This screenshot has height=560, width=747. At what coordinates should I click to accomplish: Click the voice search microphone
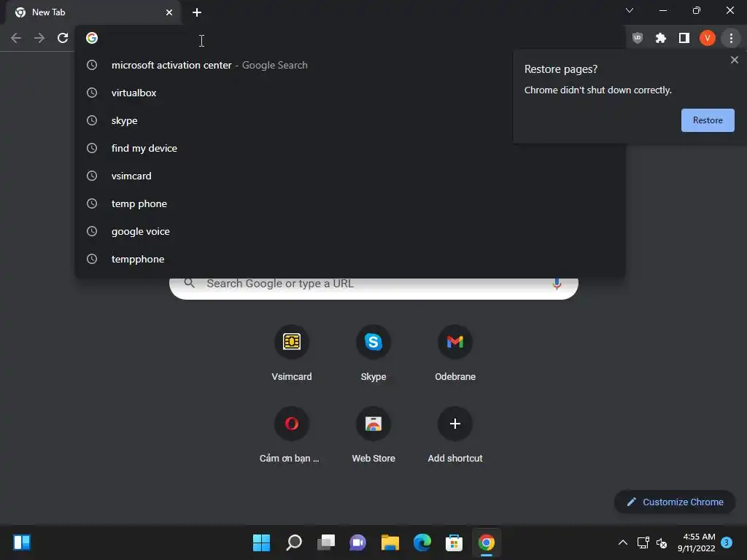[x=556, y=284]
